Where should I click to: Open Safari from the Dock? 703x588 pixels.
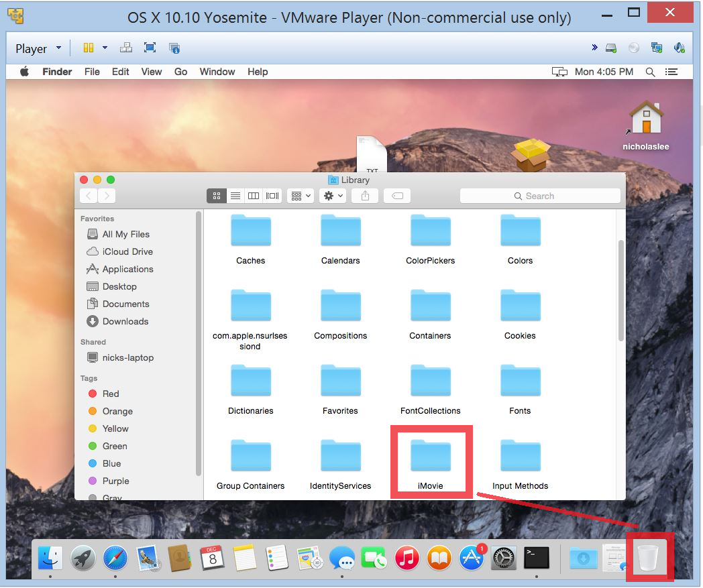(115, 558)
